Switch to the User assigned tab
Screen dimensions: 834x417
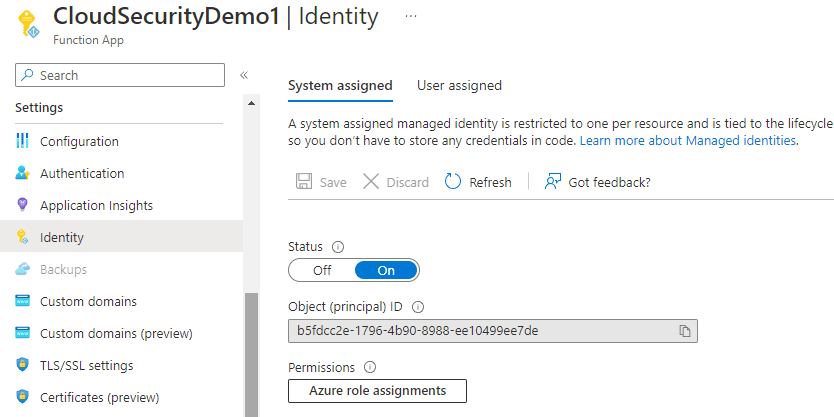click(x=459, y=85)
